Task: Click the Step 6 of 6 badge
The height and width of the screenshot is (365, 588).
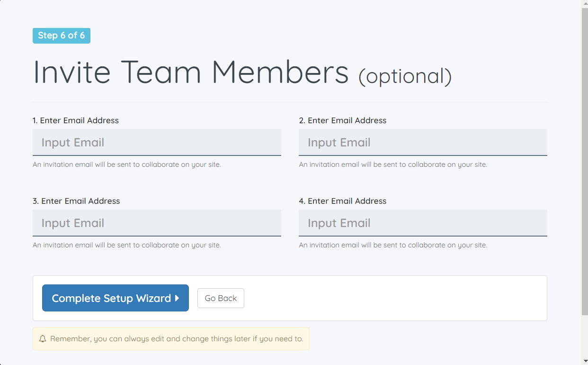Action: (x=62, y=36)
